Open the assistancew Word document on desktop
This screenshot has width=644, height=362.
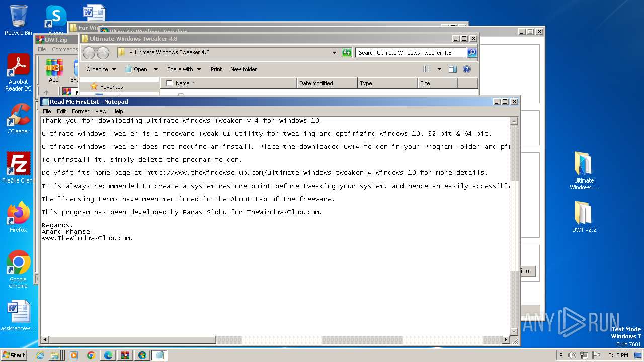tap(18, 316)
